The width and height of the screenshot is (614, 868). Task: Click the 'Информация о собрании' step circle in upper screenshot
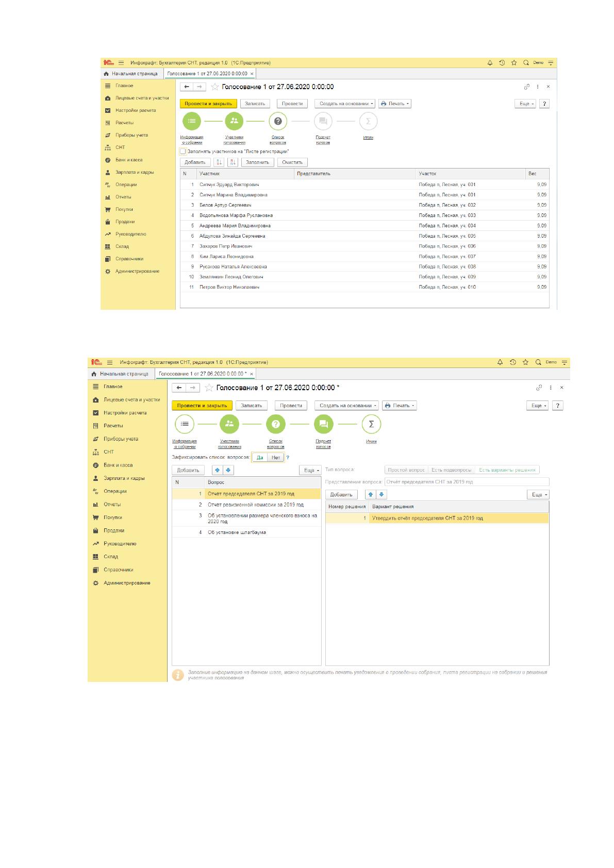point(192,121)
